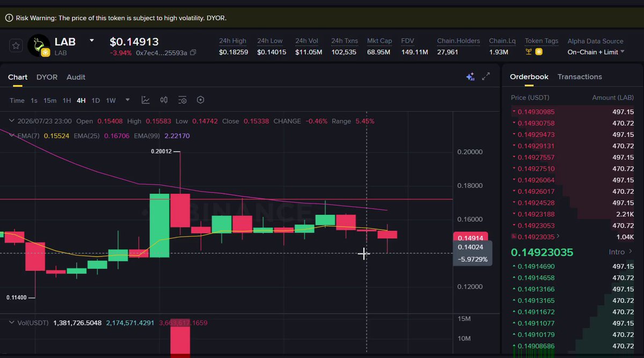Collapse the EMA indicator legend chevron
The width and height of the screenshot is (644, 358).
(x=11, y=136)
